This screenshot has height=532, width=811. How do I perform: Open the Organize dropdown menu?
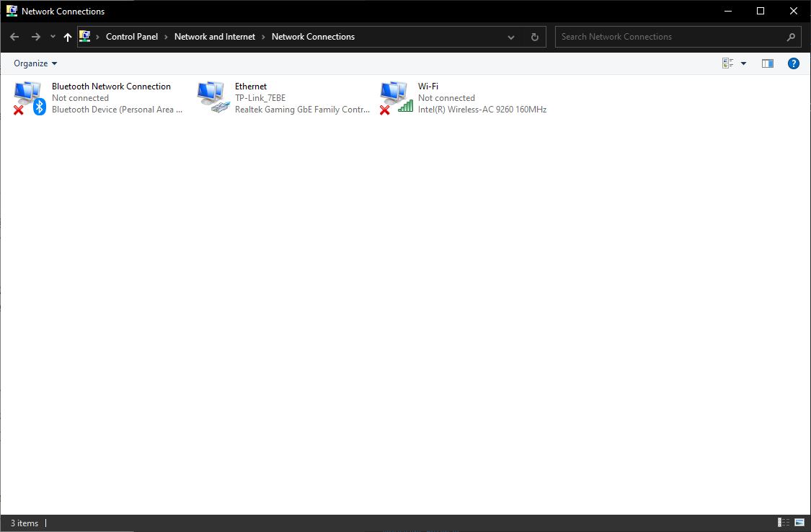pos(35,63)
